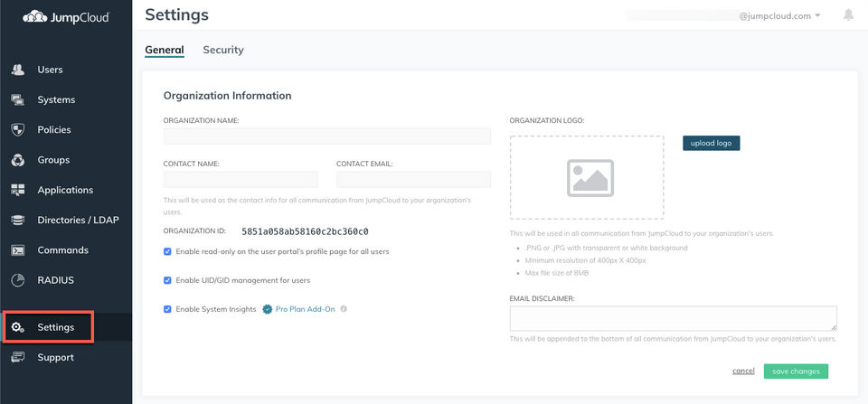
Task: Expand the account email dropdown
Action: (817, 15)
